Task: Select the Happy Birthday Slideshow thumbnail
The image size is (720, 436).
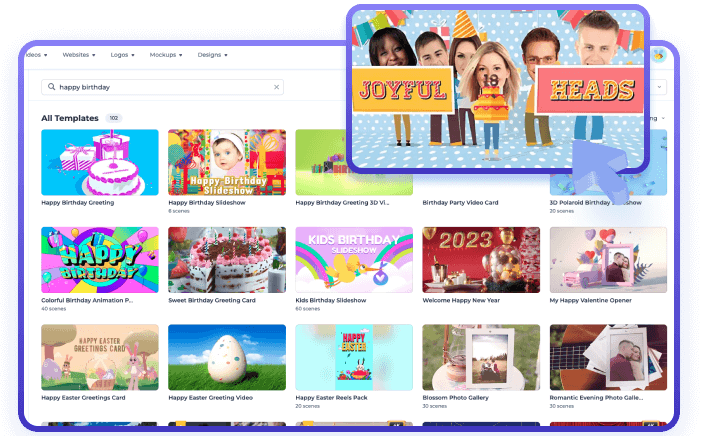Action: [226, 162]
